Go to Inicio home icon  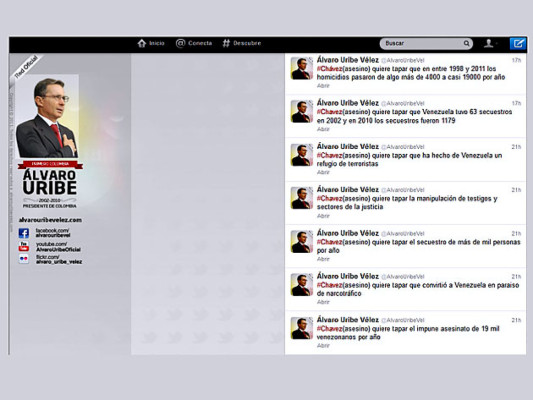[142, 43]
